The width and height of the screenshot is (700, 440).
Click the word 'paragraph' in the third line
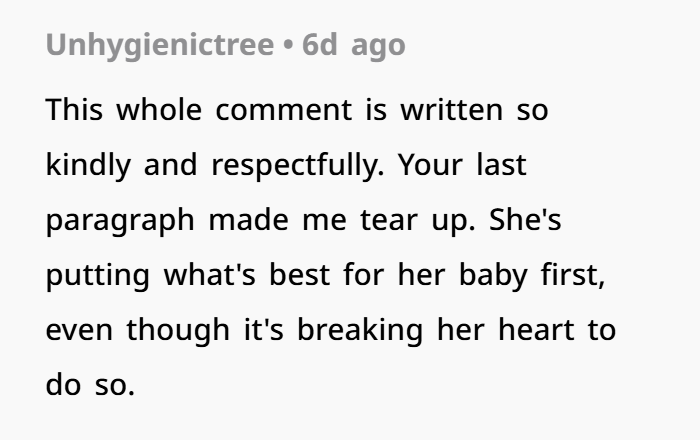(x=120, y=221)
